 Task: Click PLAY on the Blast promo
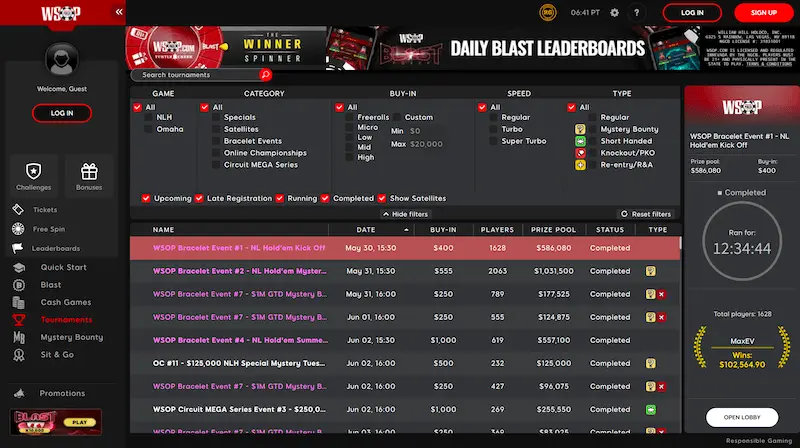[80, 422]
